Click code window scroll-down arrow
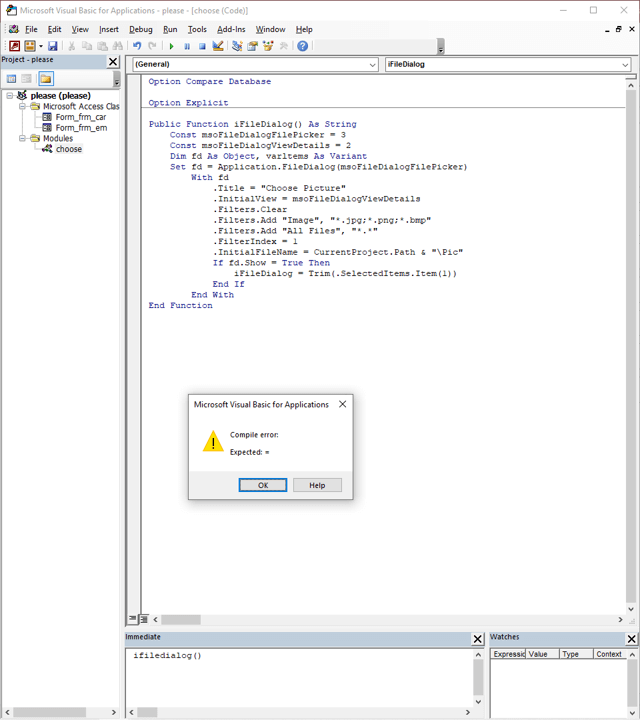The height and width of the screenshot is (720, 640). click(631, 609)
